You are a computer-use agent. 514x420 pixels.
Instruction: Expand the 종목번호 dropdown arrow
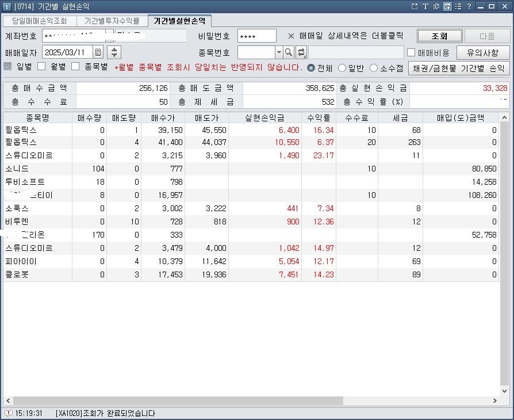279,52
